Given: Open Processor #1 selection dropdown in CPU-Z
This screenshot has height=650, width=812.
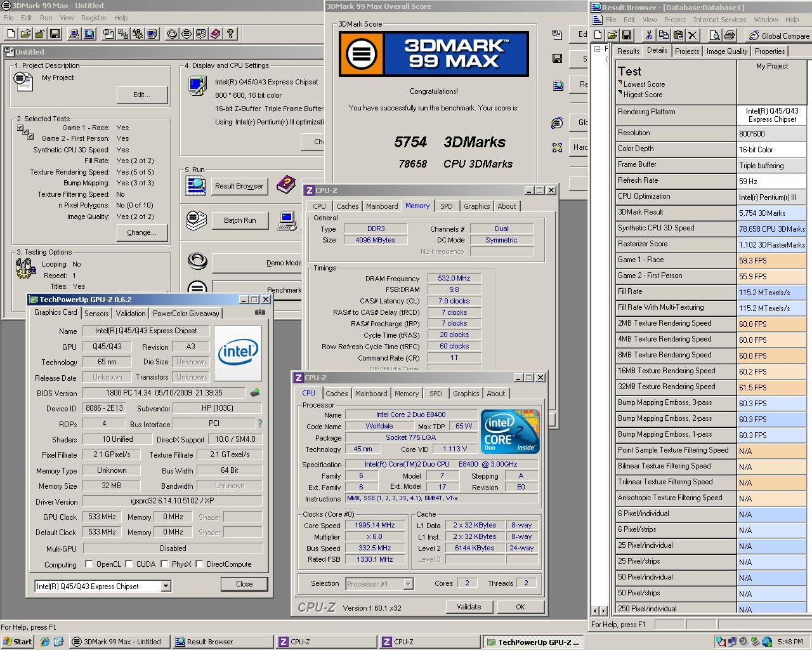Looking at the screenshot, I should pyautogui.click(x=408, y=583).
